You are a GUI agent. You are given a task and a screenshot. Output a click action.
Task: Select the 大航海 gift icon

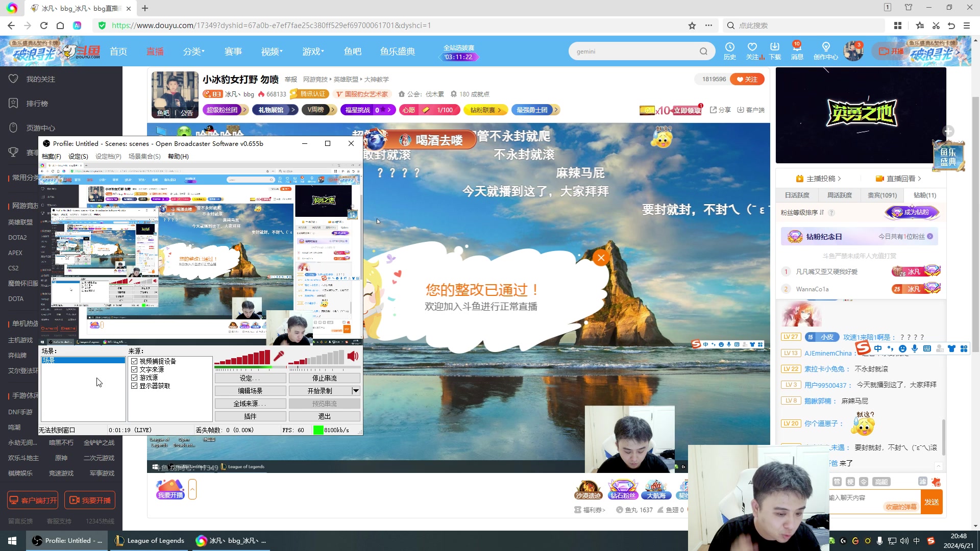[656, 489]
